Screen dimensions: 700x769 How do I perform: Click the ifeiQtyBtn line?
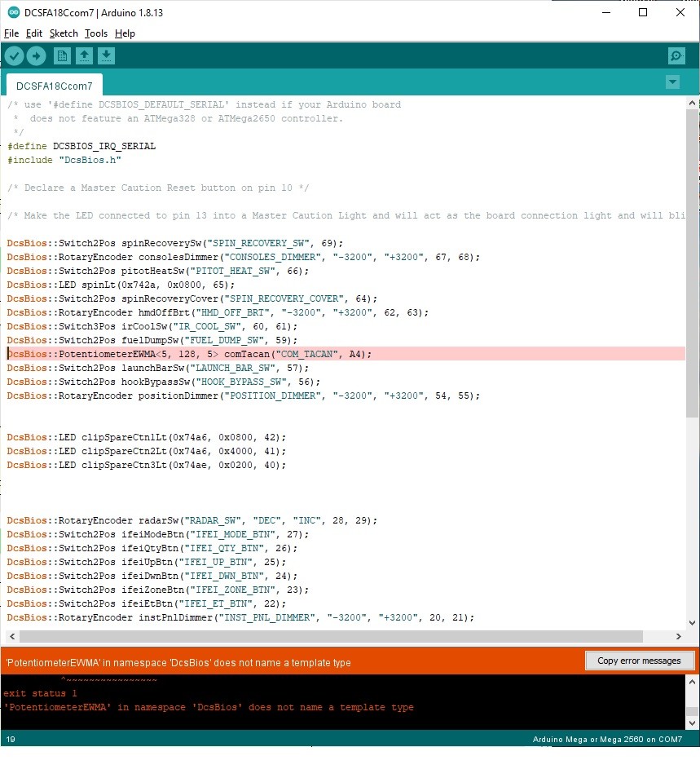coord(152,548)
